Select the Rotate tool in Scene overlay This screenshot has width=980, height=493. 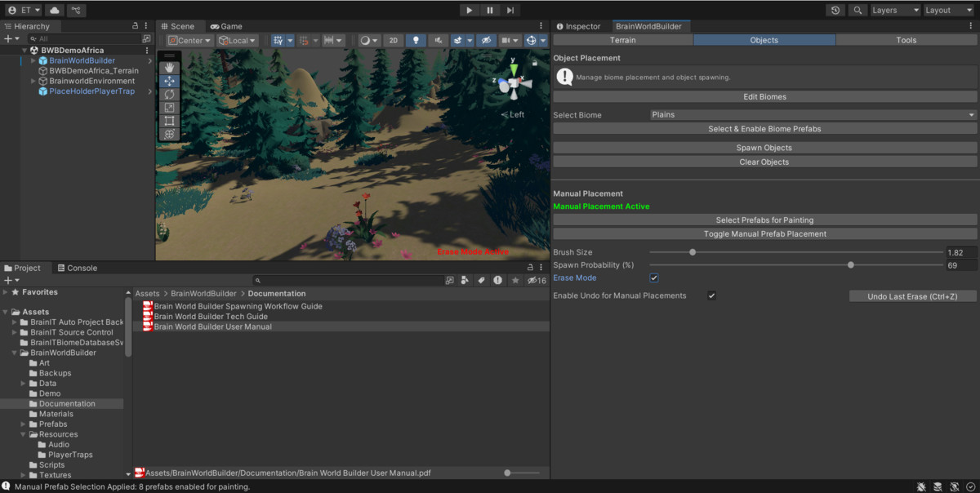coord(170,95)
